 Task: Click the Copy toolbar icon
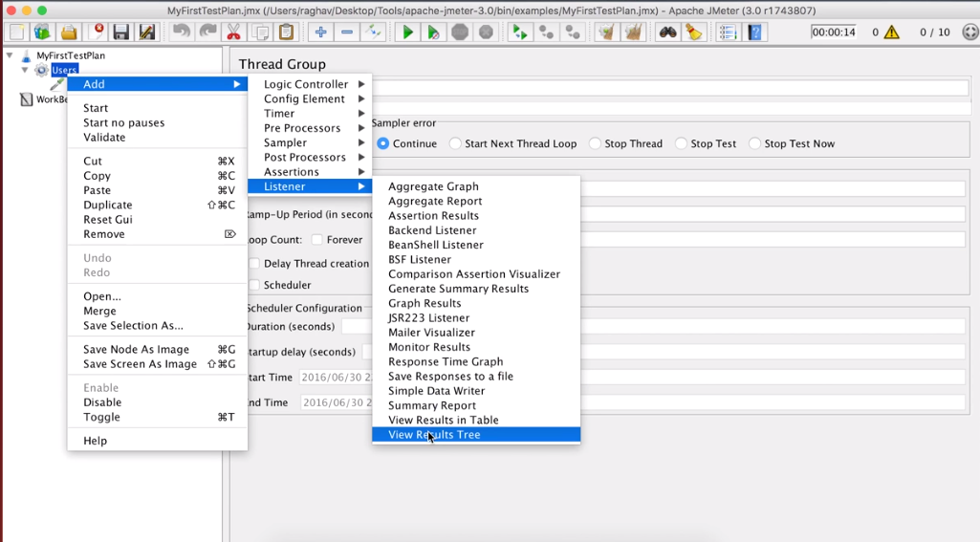pyautogui.click(x=260, y=32)
